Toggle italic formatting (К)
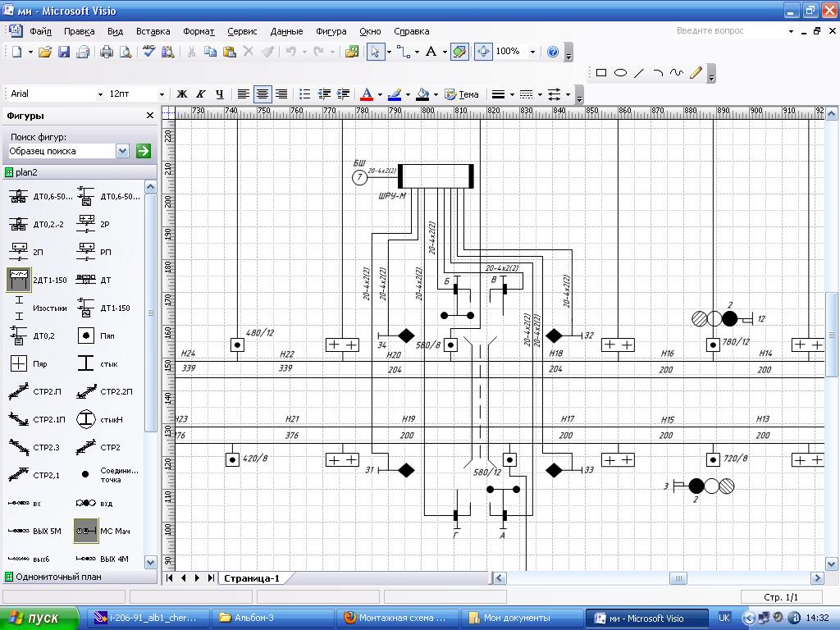Viewport: 840px width, 630px height. (200, 94)
